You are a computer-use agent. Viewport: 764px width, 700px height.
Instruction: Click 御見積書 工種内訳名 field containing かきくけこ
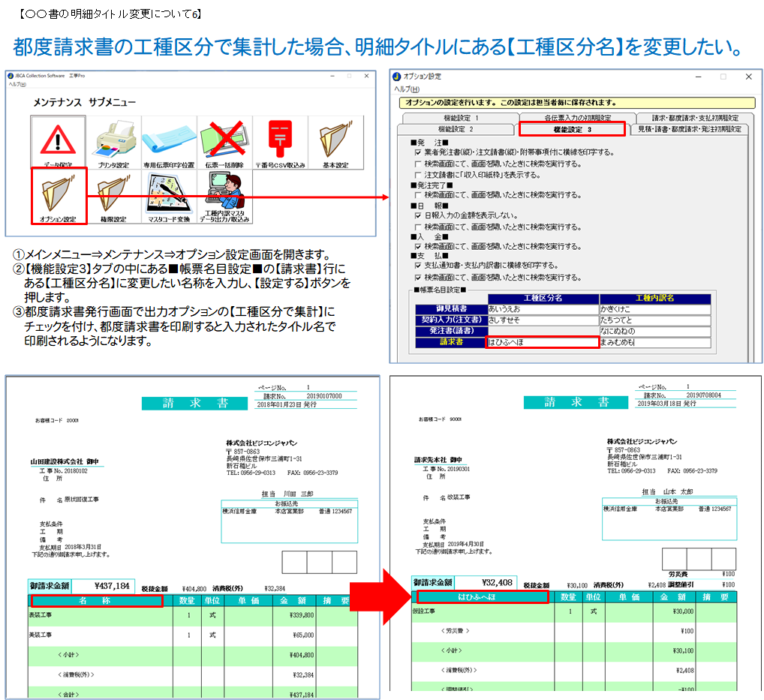pyautogui.click(x=654, y=308)
